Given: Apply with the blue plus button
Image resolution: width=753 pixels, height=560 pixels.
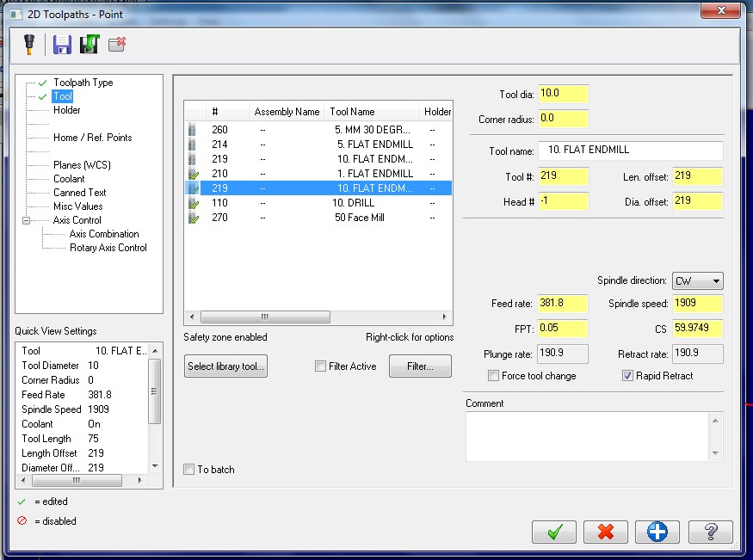Looking at the screenshot, I should [657, 532].
